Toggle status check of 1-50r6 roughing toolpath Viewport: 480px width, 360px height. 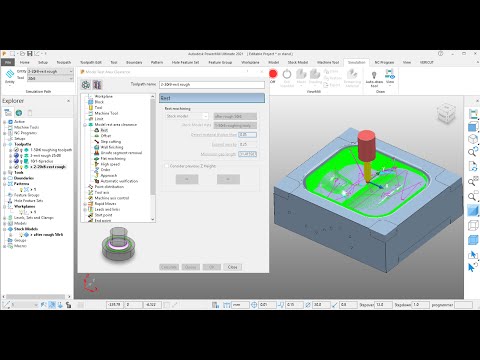click(16, 150)
